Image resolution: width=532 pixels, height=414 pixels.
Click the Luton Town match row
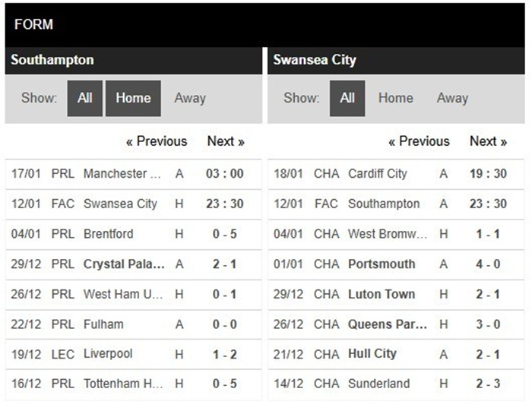(x=395, y=294)
